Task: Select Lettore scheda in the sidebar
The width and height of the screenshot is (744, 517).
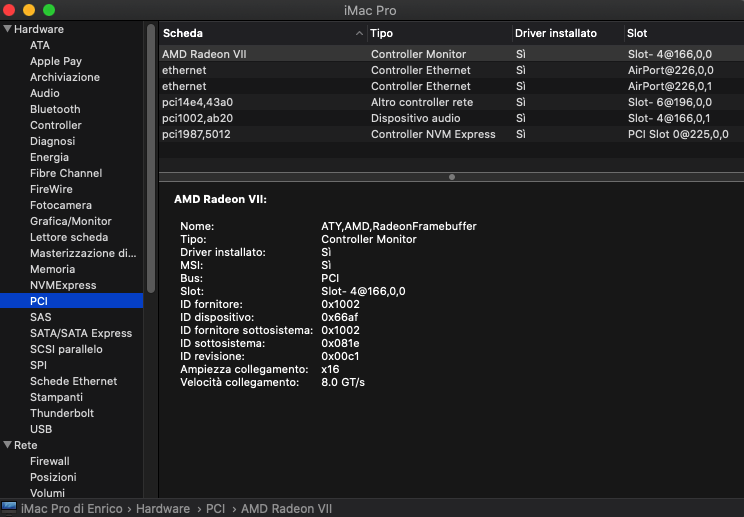Action: pyautogui.click(x=69, y=237)
